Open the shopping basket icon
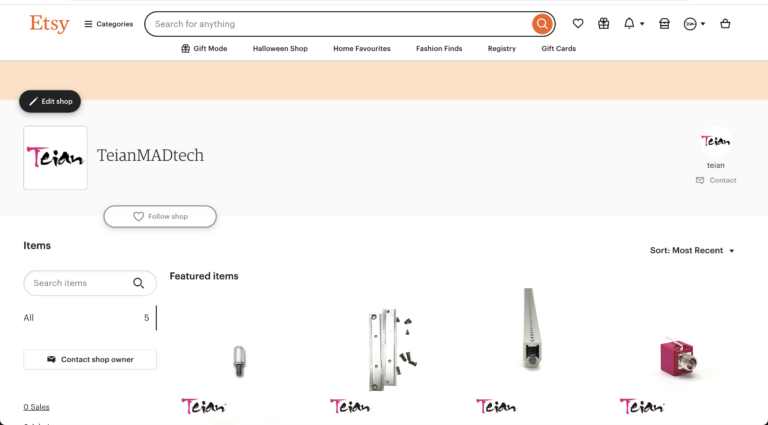This screenshot has height=425, width=768. pos(725,24)
